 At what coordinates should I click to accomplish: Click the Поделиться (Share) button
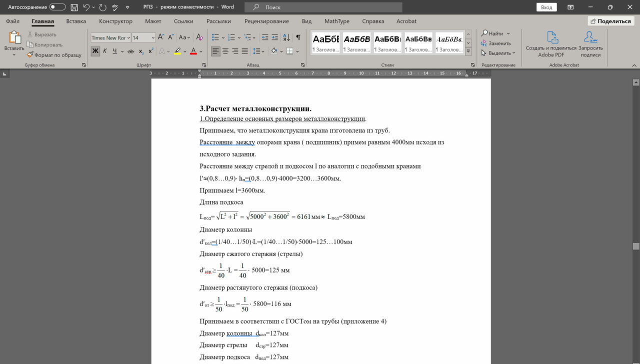(610, 21)
